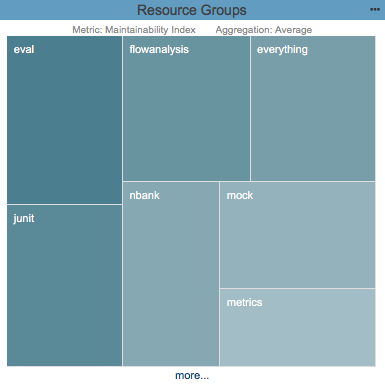
Task: Click the junit label text
Action: 24,219
